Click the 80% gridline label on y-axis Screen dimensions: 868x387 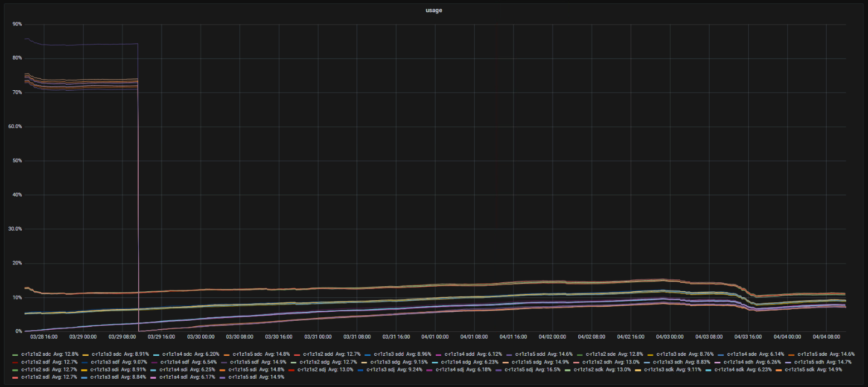(16, 58)
